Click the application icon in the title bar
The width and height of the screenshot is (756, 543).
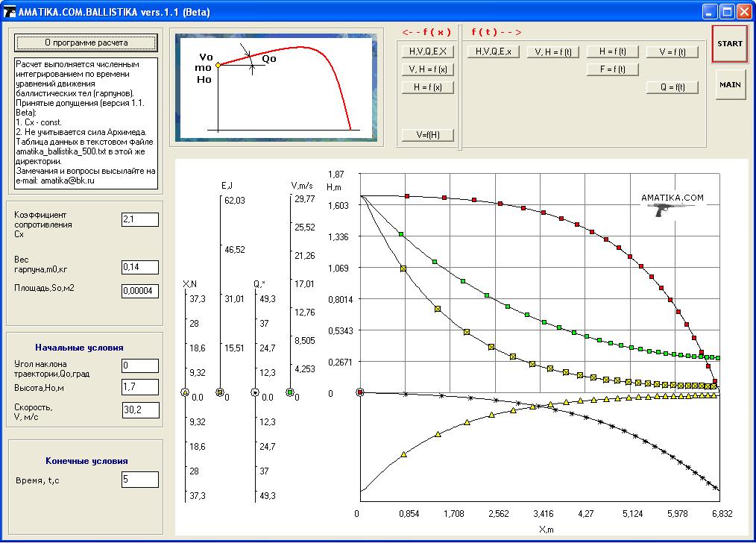9,12
